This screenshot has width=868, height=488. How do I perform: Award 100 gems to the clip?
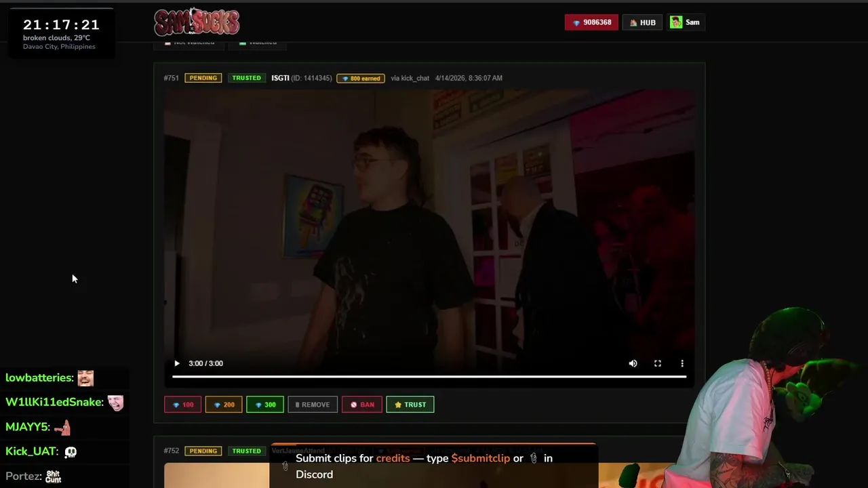tap(183, 405)
